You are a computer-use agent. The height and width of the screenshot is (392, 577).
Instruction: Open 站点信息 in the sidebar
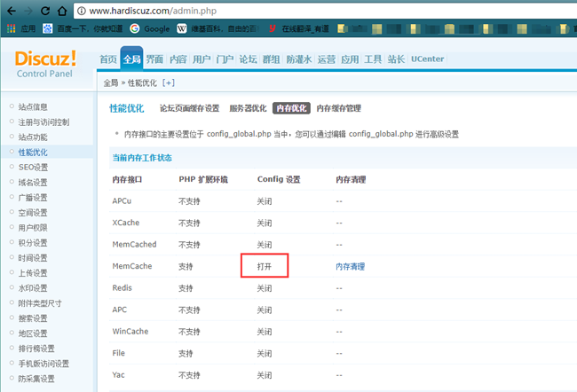(33, 107)
